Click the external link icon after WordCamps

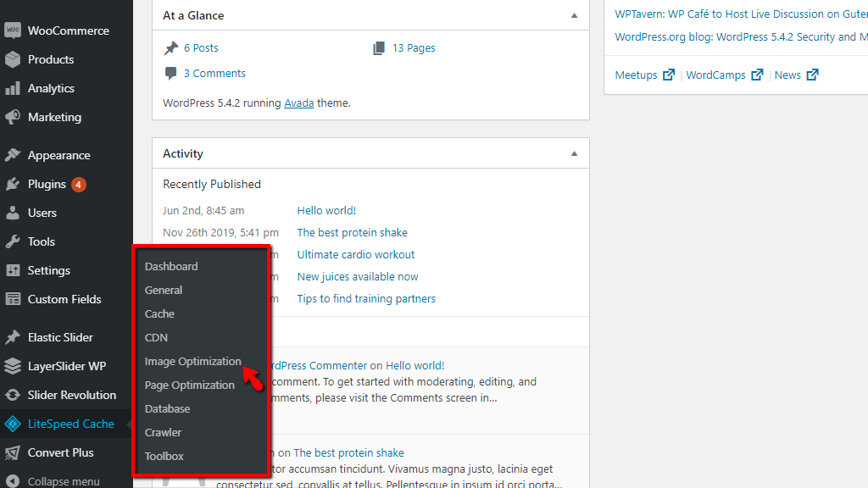[x=757, y=75]
